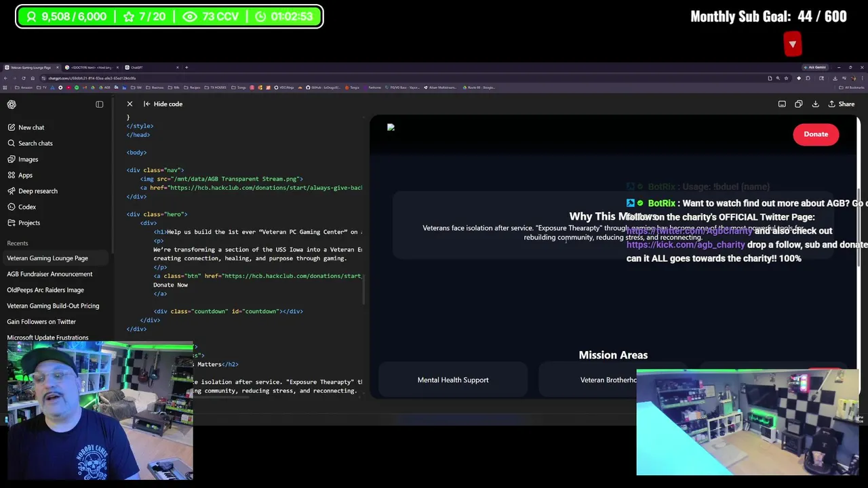
Task: Open AGB Fundraiser Announcement chat
Action: coord(50,274)
